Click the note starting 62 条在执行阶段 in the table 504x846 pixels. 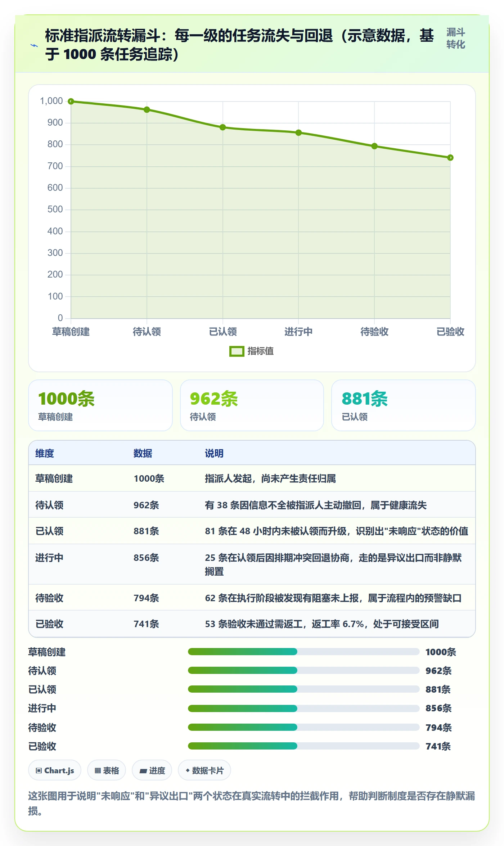tap(333, 598)
